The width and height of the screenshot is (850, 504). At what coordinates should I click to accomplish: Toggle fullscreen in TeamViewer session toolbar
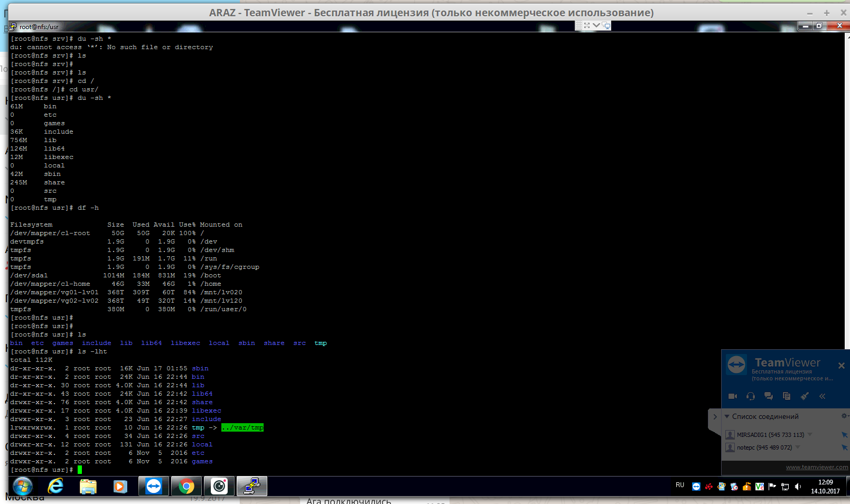tap(587, 25)
